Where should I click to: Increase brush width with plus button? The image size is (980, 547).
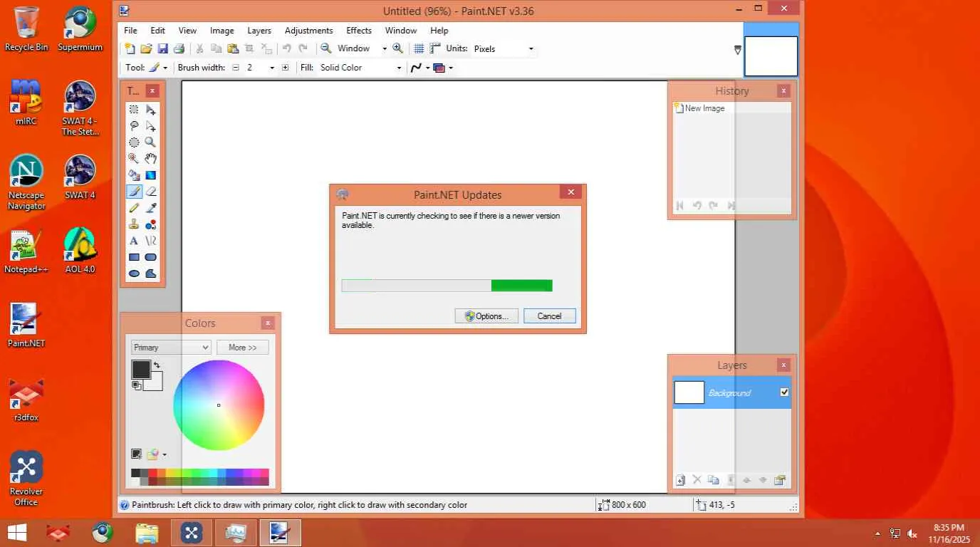[x=286, y=68]
